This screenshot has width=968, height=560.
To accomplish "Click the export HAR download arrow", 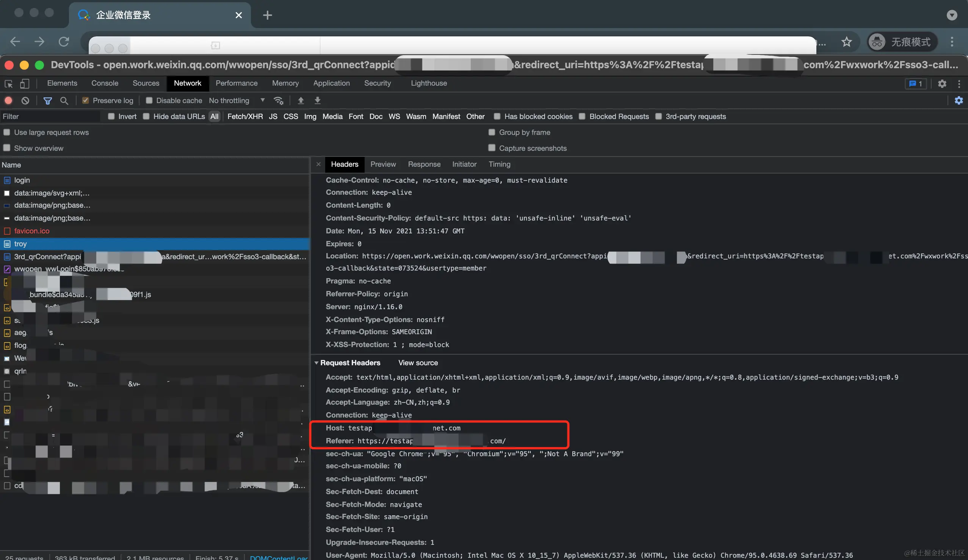I will [317, 101].
